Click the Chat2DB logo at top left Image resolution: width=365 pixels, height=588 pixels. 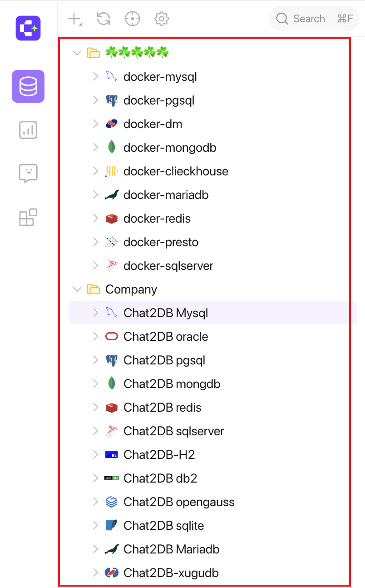click(x=28, y=28)
